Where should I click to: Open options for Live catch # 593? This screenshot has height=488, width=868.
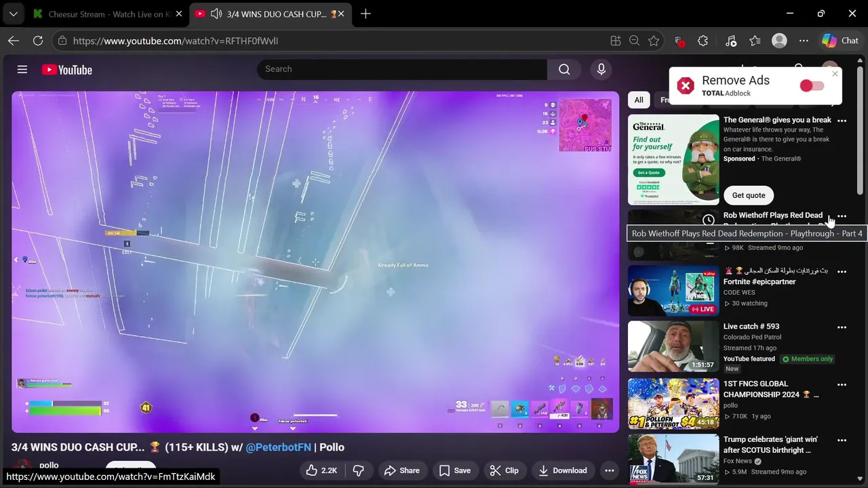pos(842,327)
